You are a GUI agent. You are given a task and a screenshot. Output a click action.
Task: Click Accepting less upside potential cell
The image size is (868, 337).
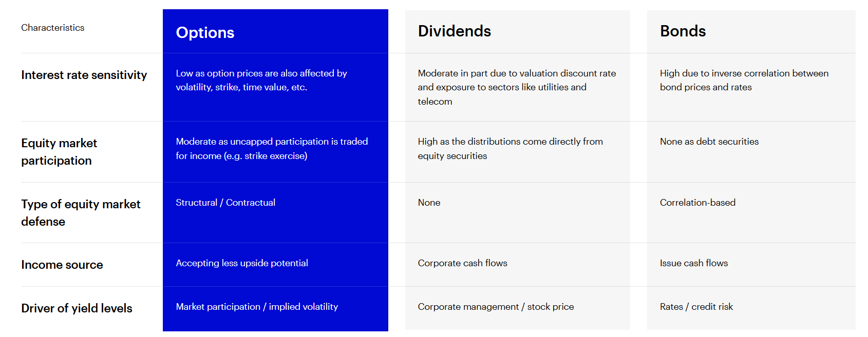(242, 263)
